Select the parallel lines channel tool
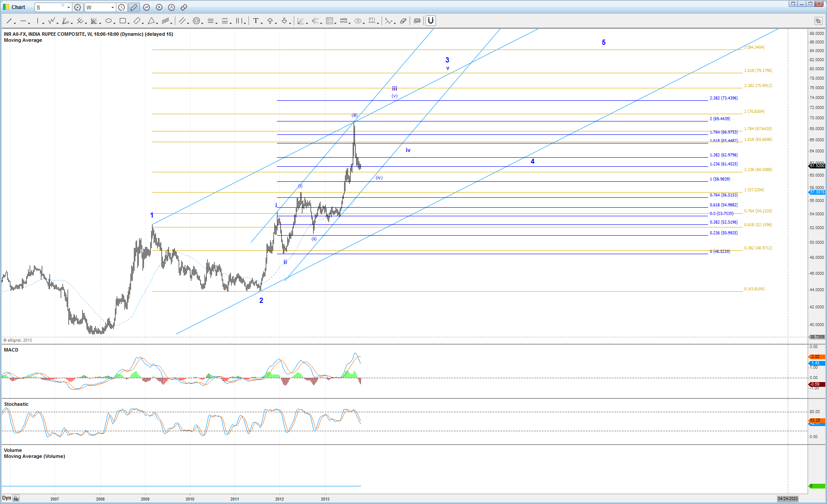Viewport: 827px width, 504px height. 182,21
